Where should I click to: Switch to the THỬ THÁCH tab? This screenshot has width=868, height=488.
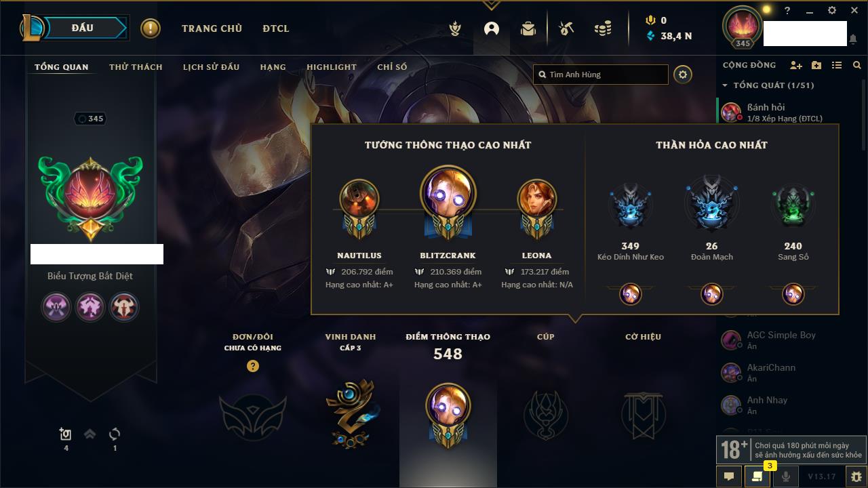tap(136, 67)
